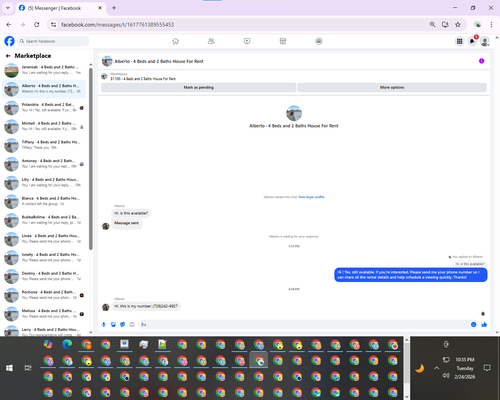500x400 pixels.
Task: Open a new browser tab
Action: [x=114, y=8]
